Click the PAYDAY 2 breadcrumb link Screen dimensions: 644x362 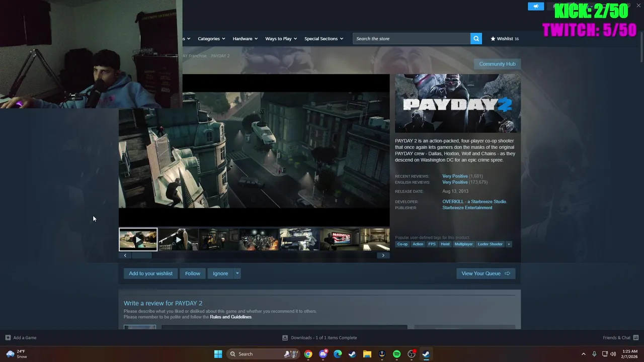point(220,56)
